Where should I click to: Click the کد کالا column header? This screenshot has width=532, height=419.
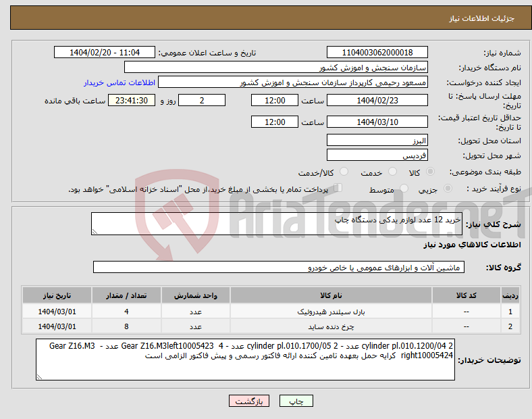(467, 295)
